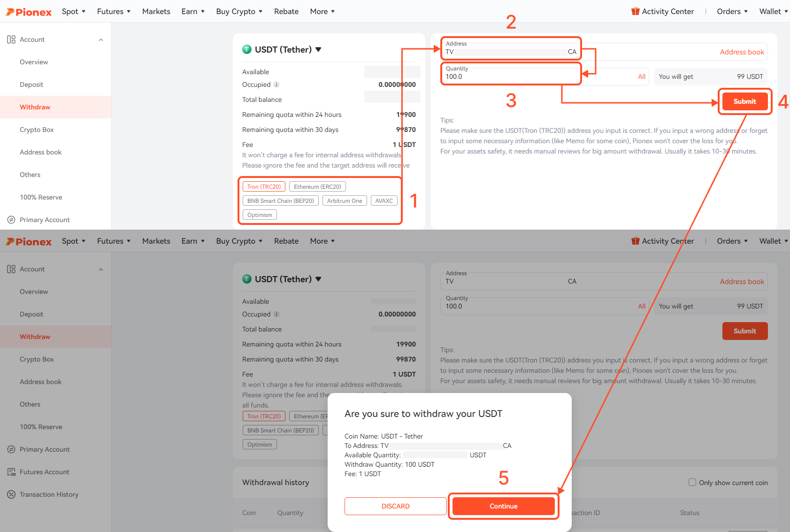790x532 pixels.
Task: Click the Primary Account icon in the lower sidebar
Action: pos(11,449)
